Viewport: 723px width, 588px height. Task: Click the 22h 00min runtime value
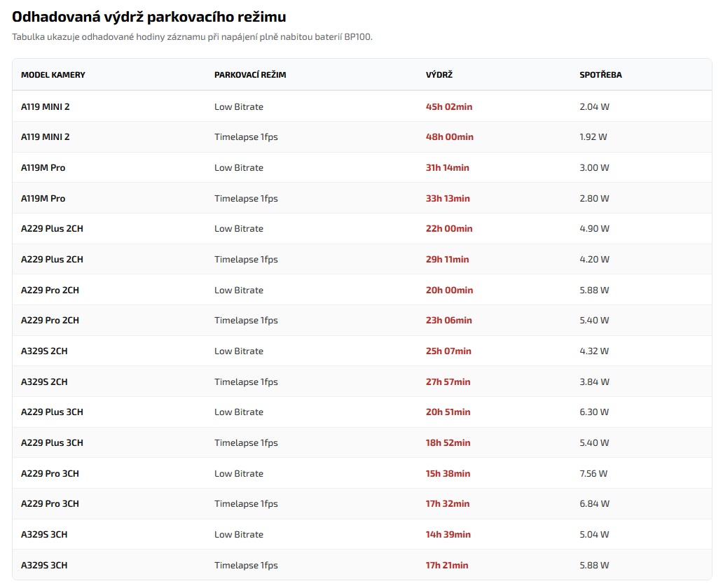pos(449,229)
